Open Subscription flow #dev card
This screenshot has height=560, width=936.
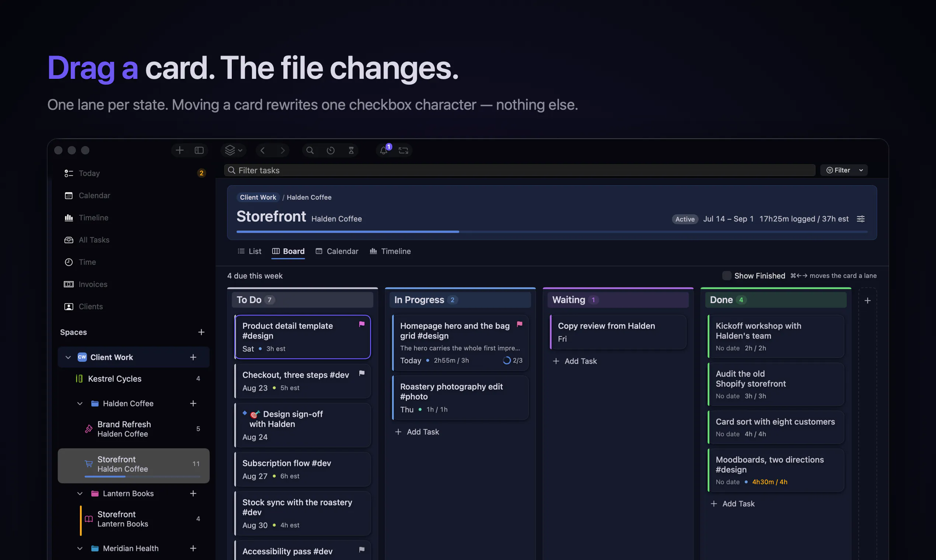click(x=302, y=469)
